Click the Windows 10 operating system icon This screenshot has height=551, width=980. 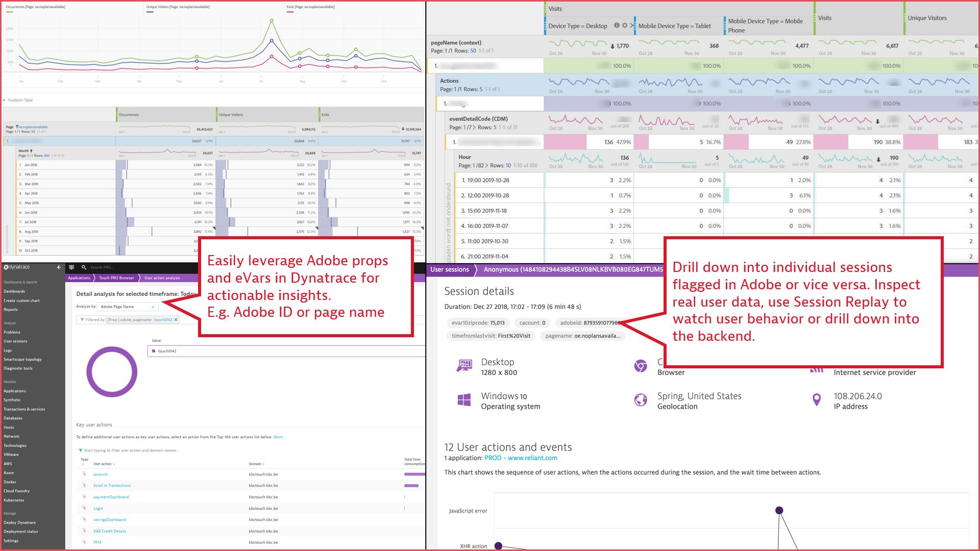(464, 400)
